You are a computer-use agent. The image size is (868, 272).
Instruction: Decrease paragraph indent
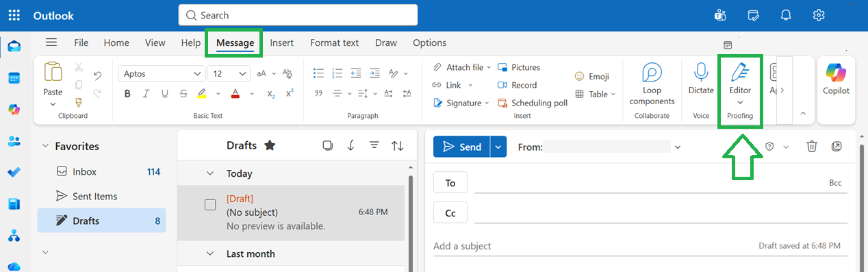tap(355, 73)
